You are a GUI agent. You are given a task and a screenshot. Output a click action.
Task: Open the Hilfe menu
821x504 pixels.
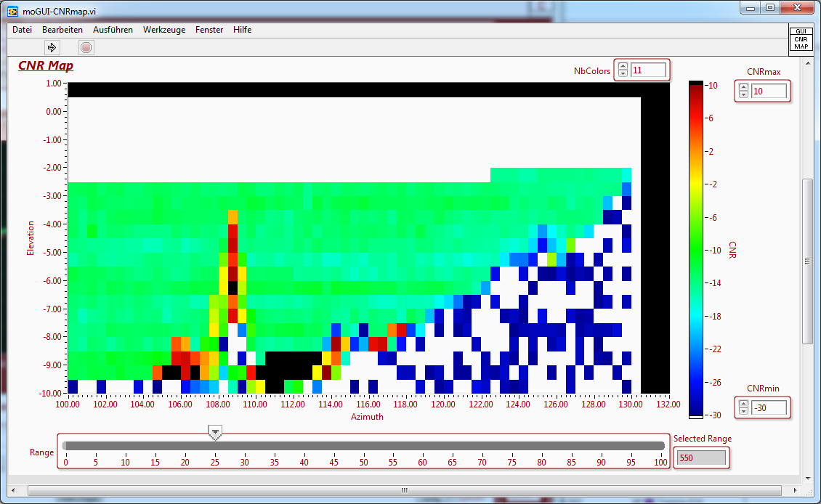click(242, 30)
